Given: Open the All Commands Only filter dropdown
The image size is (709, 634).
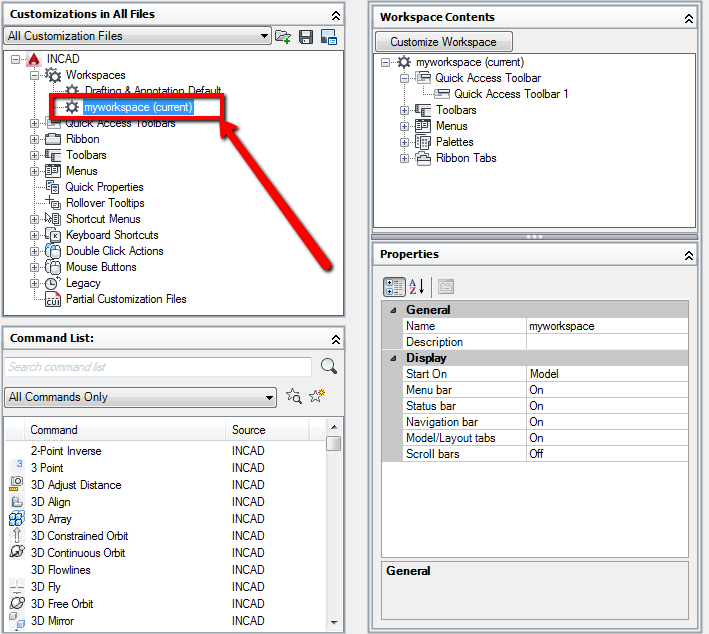Looking at the screenshot, I should click(x=269, y=397).
